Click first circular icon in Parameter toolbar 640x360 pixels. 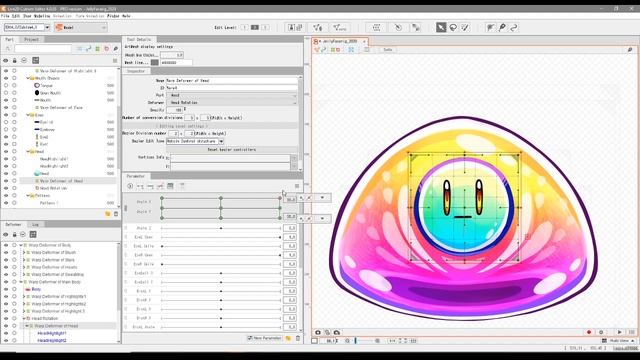tap(130, 186)
